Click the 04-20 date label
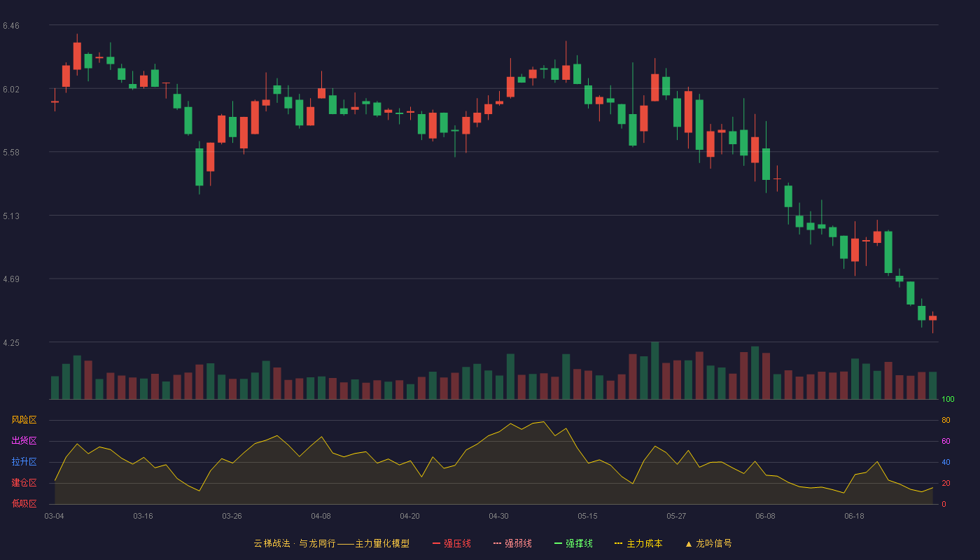The height and width of the screenshot is (560, 980). click(409, 516)
